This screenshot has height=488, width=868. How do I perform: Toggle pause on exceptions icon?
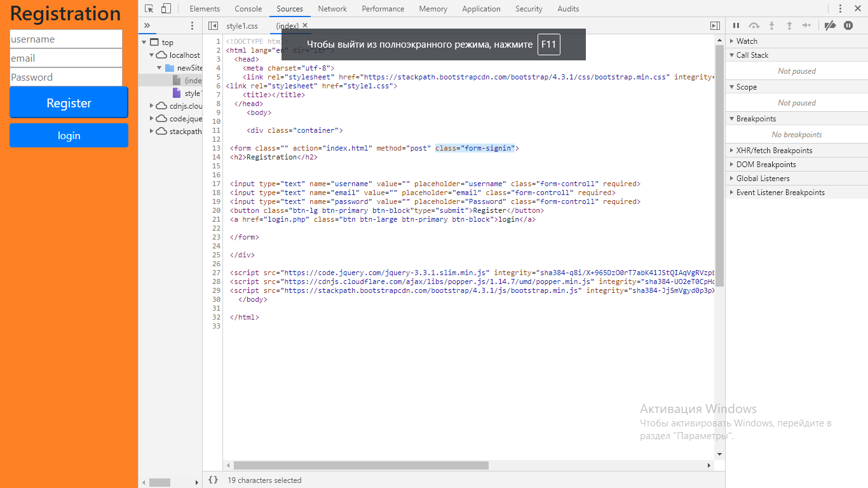click(x=848, y=25)
